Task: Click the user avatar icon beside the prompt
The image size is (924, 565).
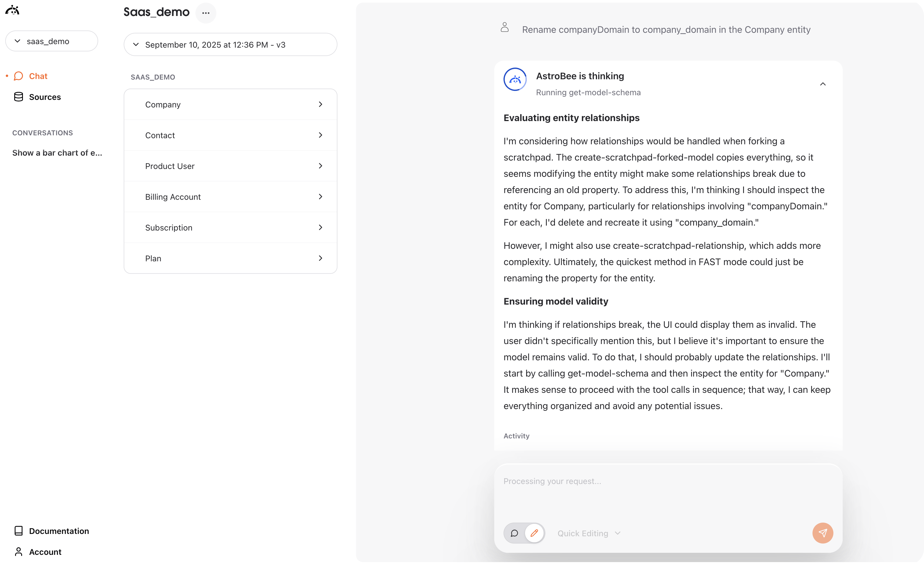Action: (504, 27)
